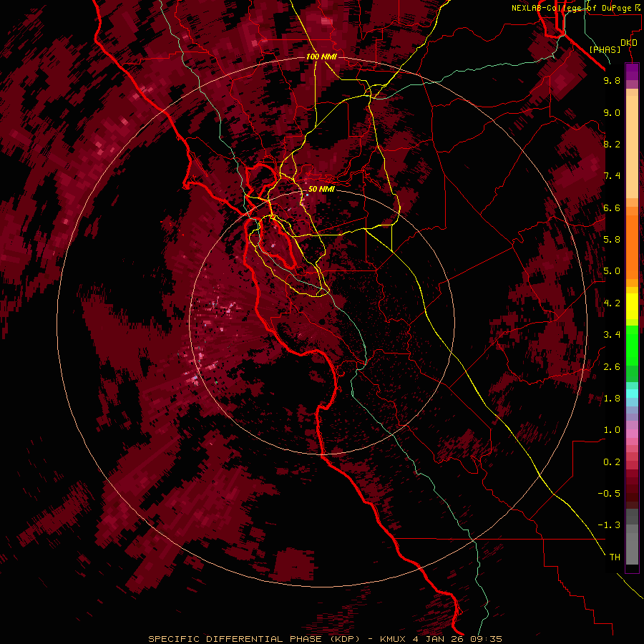Click the cyan segment of the color bar
644x644 pixels.
tap(632, 394)
